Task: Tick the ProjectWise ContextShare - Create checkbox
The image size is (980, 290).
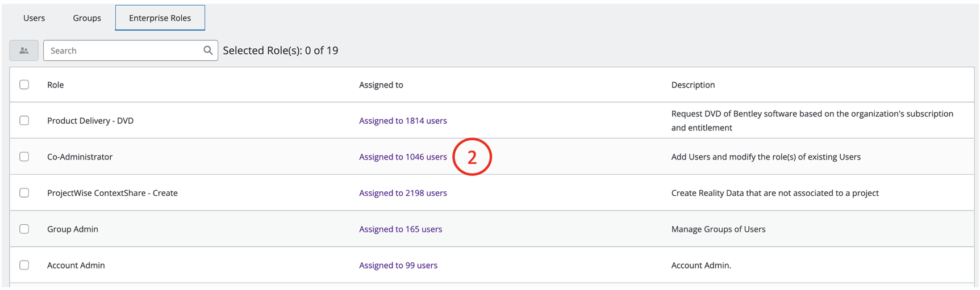Action: (x=24, y=193)
